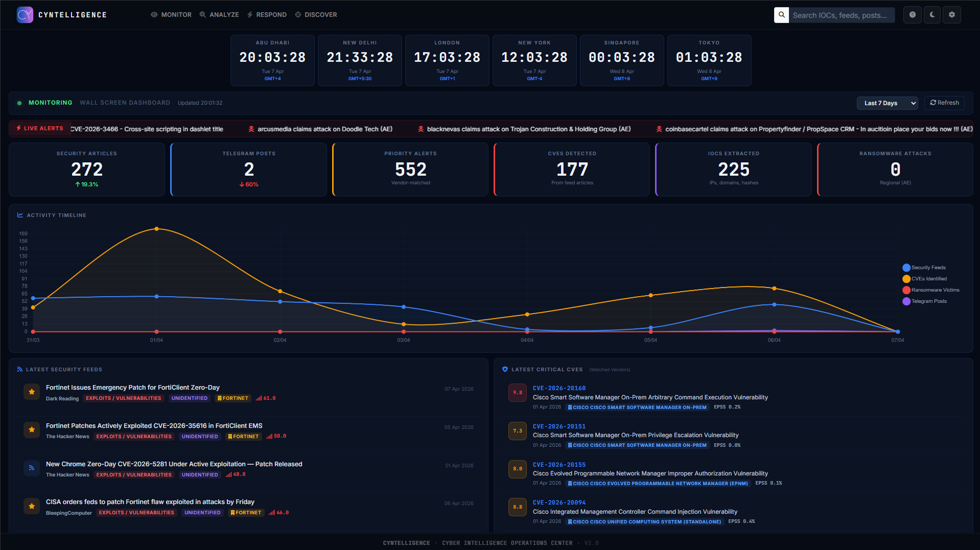Viewport: 980px width, 550px height.
Task: Open CVE-2026-20160 link
Action: [x=559, y=388]
